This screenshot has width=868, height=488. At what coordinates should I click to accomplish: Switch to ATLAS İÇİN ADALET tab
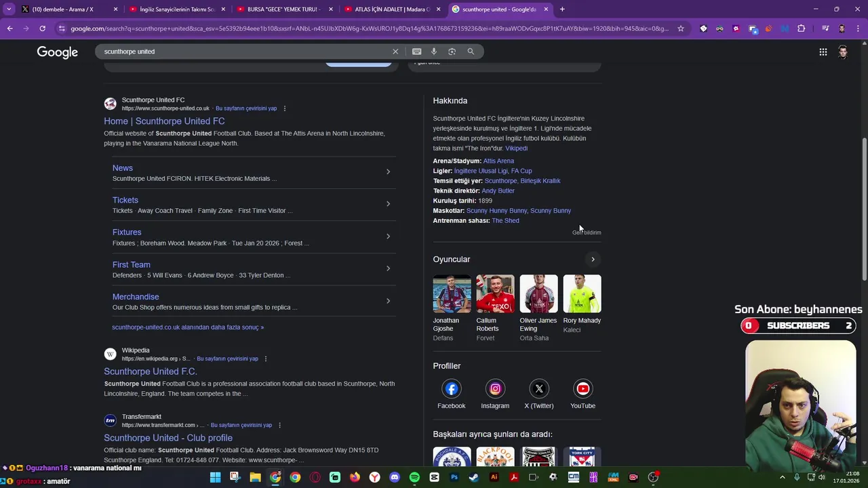coord(392,9)
